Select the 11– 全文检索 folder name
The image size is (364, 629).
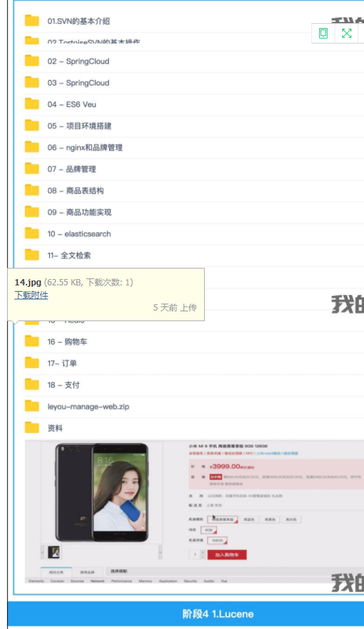[x=69, y=255]
